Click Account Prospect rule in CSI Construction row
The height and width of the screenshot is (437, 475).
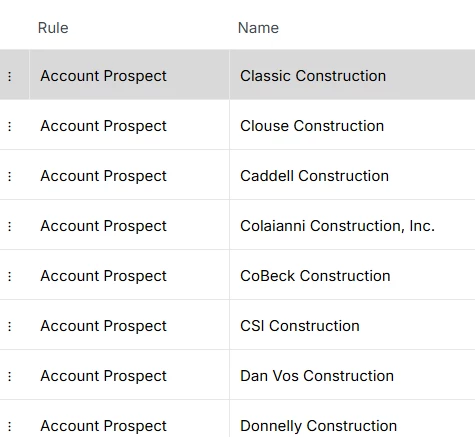[103, 326]
